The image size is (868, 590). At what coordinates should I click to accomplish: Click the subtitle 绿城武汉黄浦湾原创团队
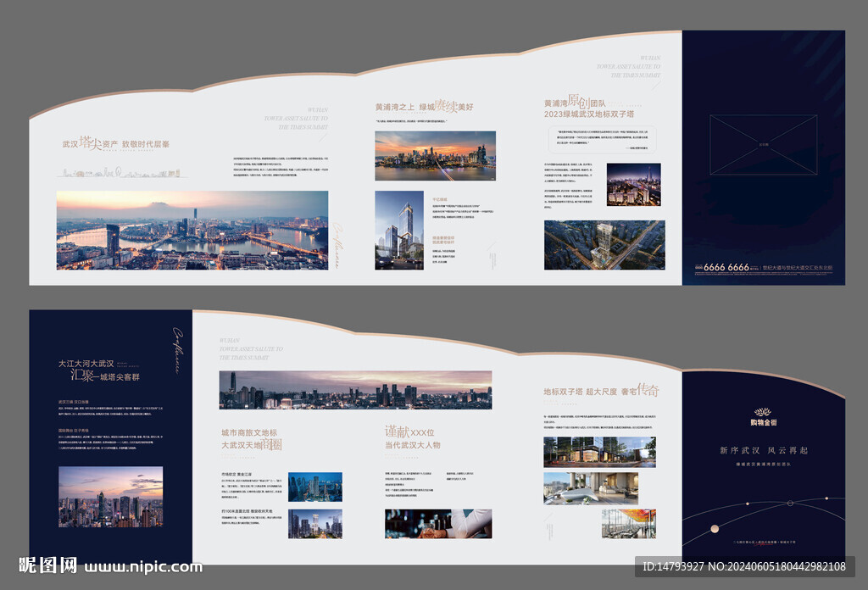(764, 464)
